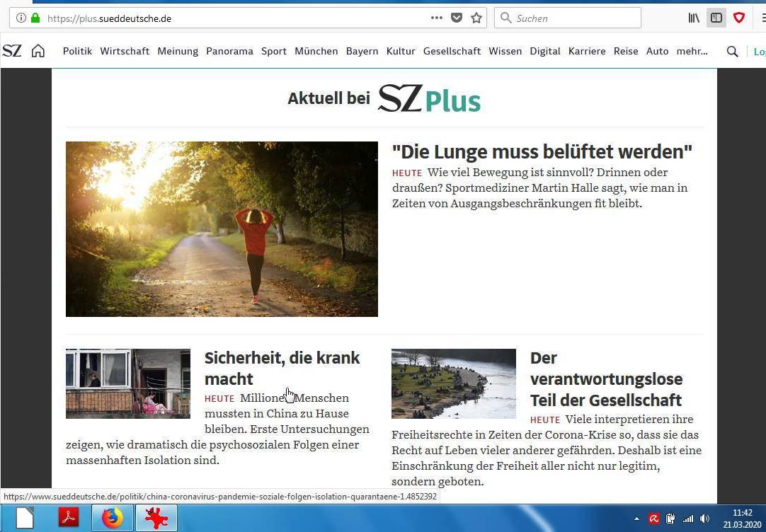Screen dimensions: 766x532
Task: Expand the 'mehr...' navigation menu
Action: [x=692, y=51]
